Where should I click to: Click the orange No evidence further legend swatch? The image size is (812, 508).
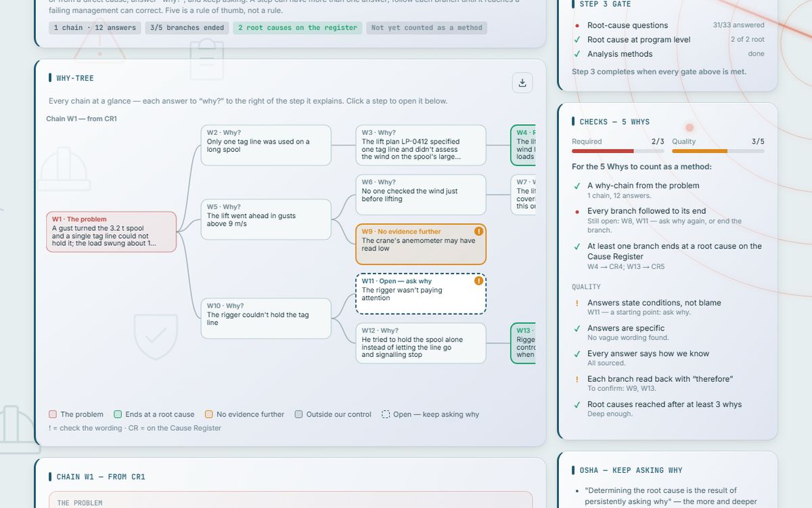[209, 415]
